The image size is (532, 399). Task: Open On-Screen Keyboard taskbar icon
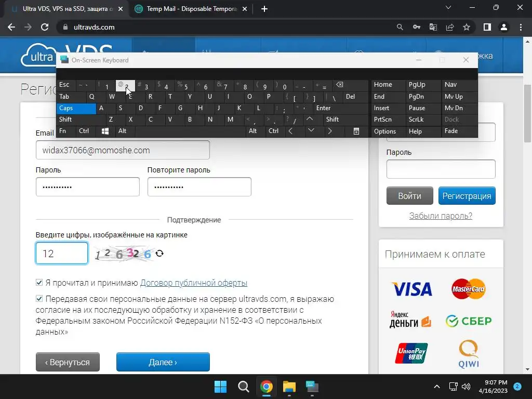(x=312, y=387)
